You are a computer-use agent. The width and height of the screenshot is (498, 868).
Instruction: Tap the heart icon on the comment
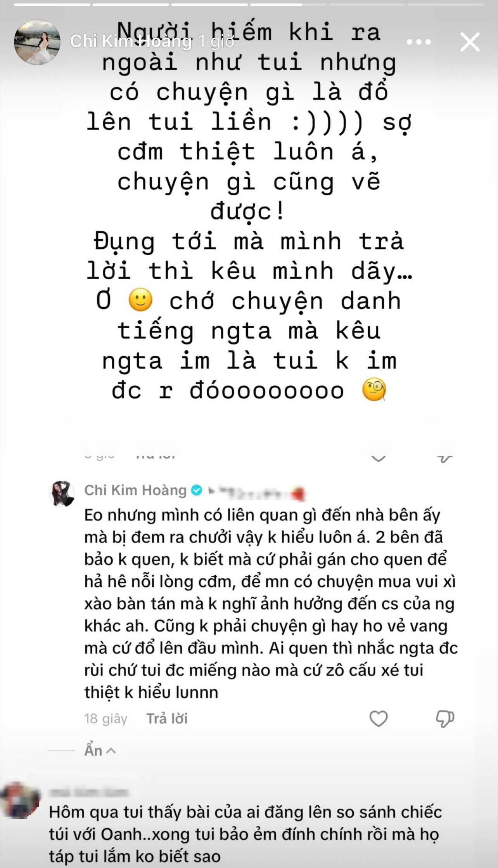[378, 719]
